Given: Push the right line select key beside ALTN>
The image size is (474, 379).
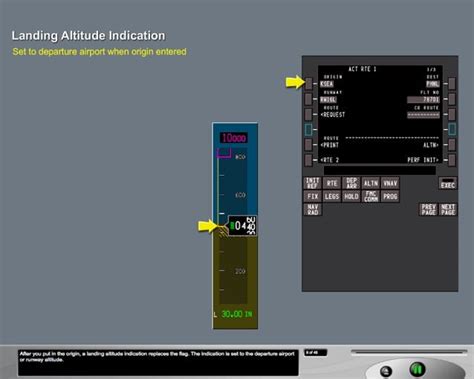Looking at the screenshot, I should (x=452, y=145).
